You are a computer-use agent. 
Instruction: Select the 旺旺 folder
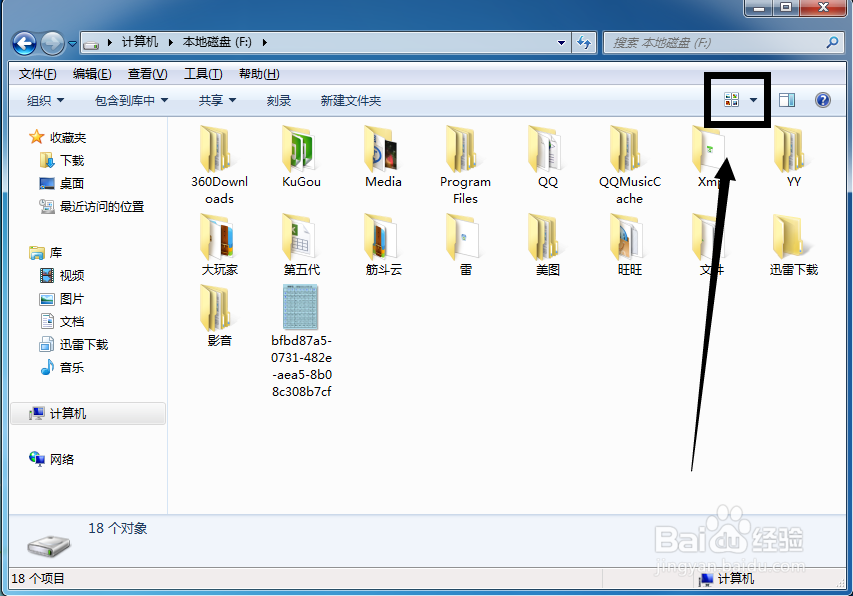(629, 245)
